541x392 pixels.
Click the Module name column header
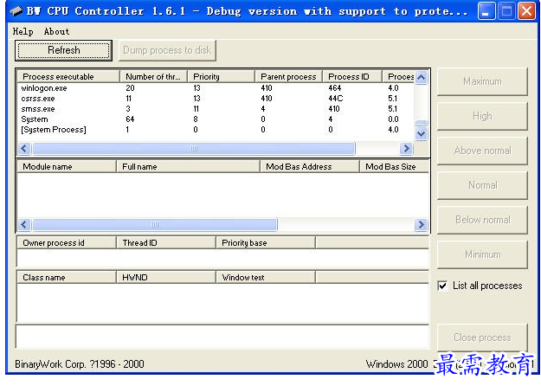tap(67, 167)
